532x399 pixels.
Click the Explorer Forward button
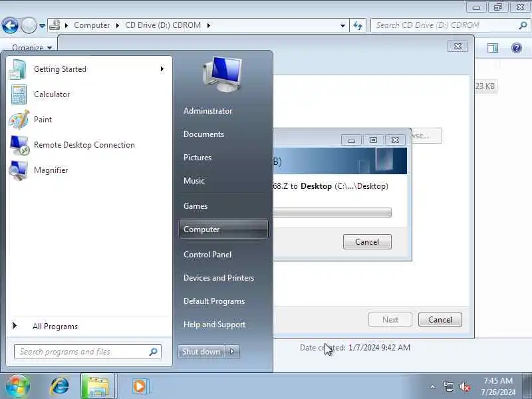pyautogui.click(x=29, y=25)
